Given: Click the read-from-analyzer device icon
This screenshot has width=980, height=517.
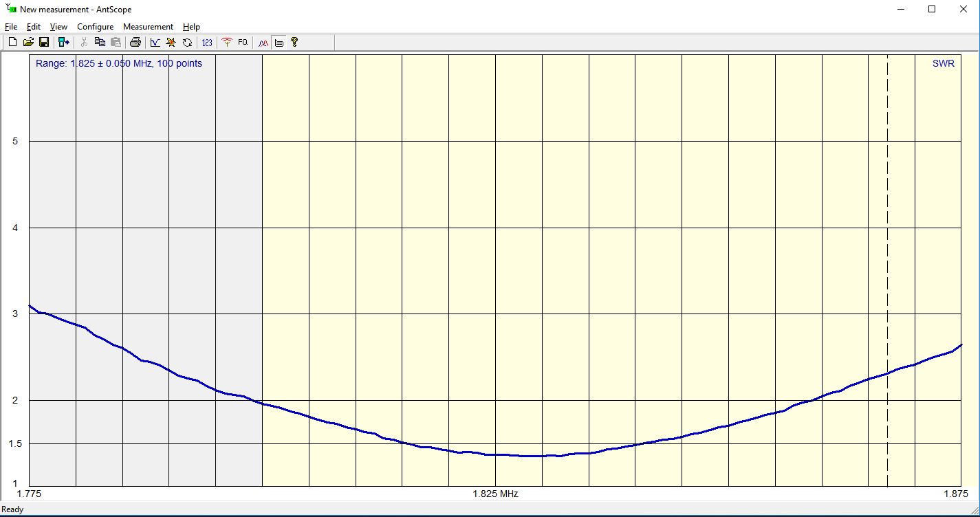Looking at the screenshot, I should [x=64, y=43].
